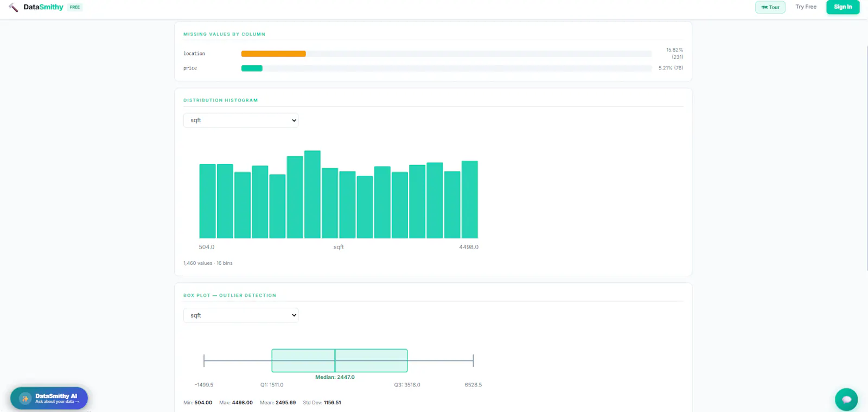The width and height of the screenshot is (868, 412).
Task: Click the 'Q3: 3518.0' label
Action: point(407,385)
